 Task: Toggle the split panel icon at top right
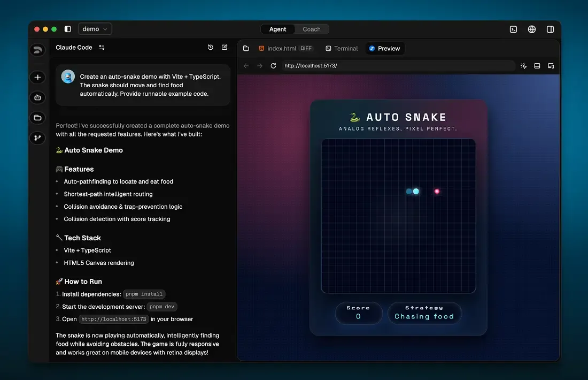coord(550,29)
